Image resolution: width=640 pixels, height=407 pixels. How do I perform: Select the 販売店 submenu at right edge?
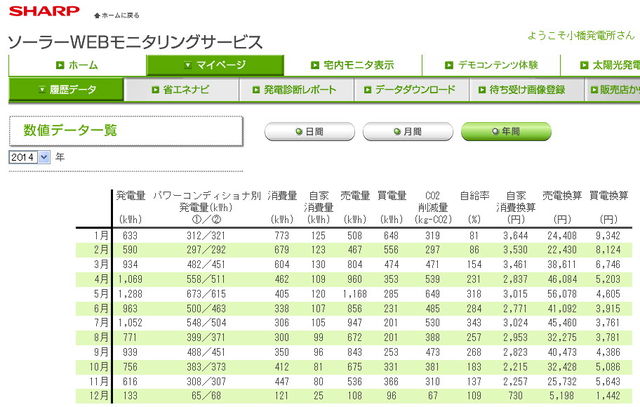612,89
